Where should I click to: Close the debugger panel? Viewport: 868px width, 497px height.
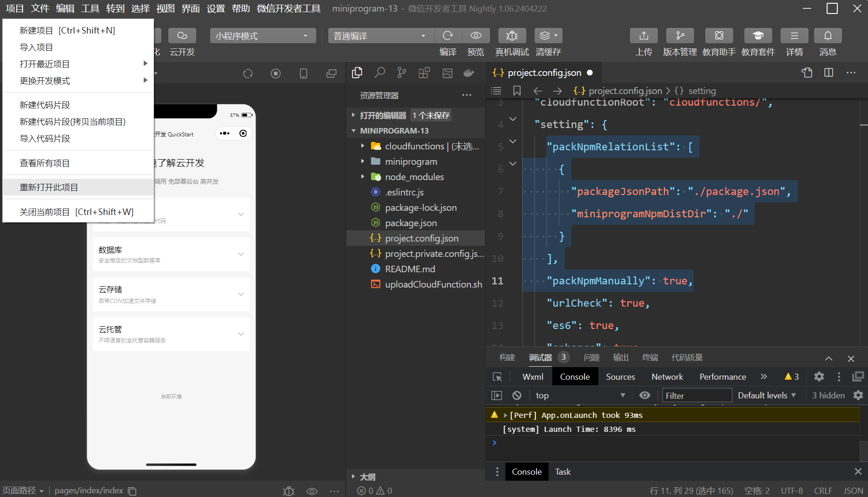point(851,358)
